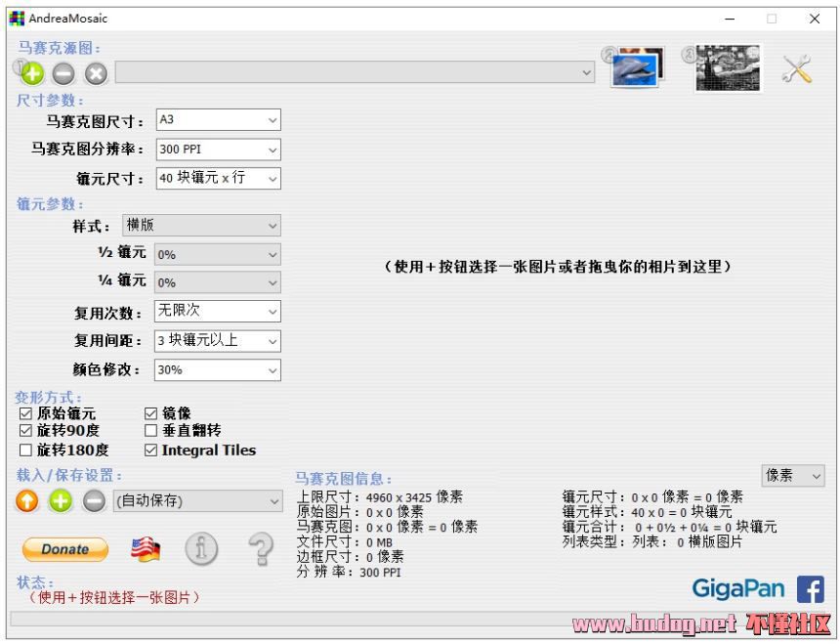Clear source images with the gray X button
Screen dimensions: 840x644
coord(97,74)
